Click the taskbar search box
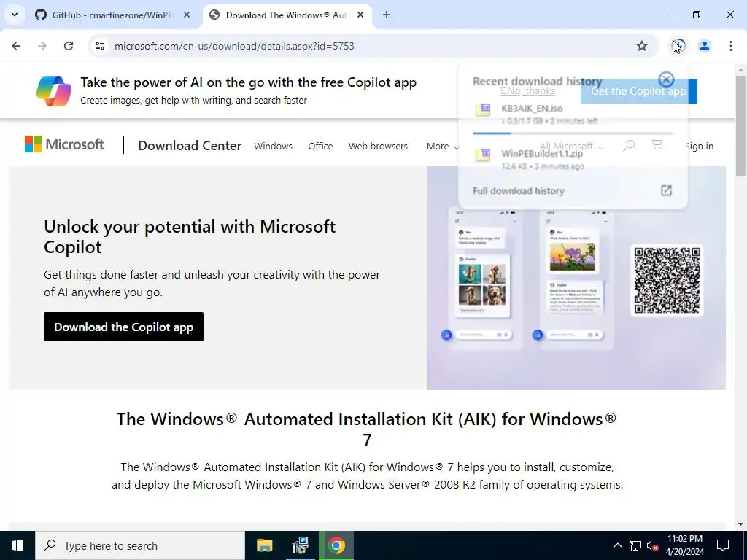Screen dimensions: 747x560 (x=140, y=545)
